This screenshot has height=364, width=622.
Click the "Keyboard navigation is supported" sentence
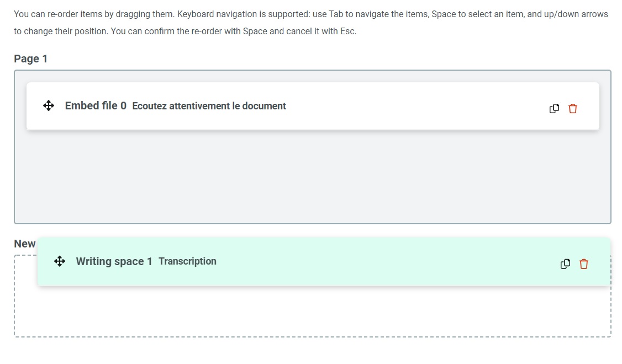tap(243, 14)
